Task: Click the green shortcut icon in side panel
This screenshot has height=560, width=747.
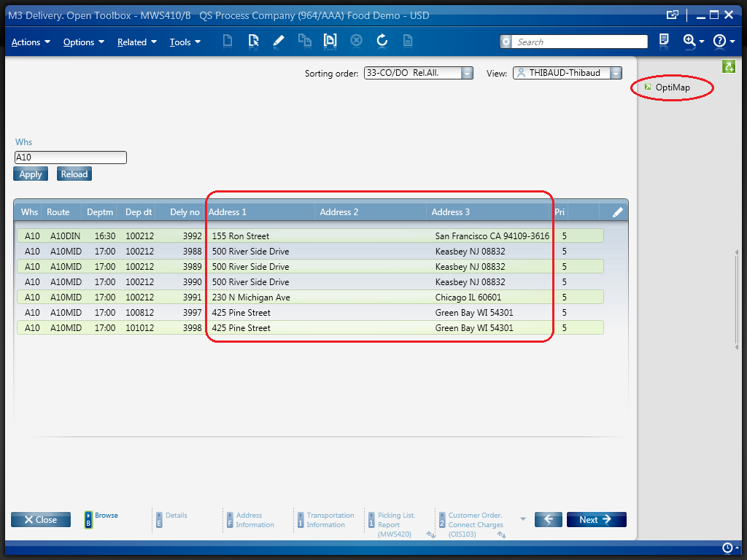Action: (728, 66)
